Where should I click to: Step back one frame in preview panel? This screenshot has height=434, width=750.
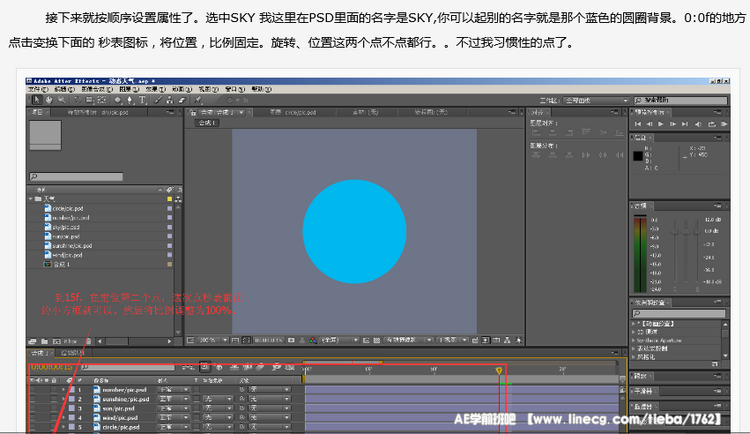point(650,124)
